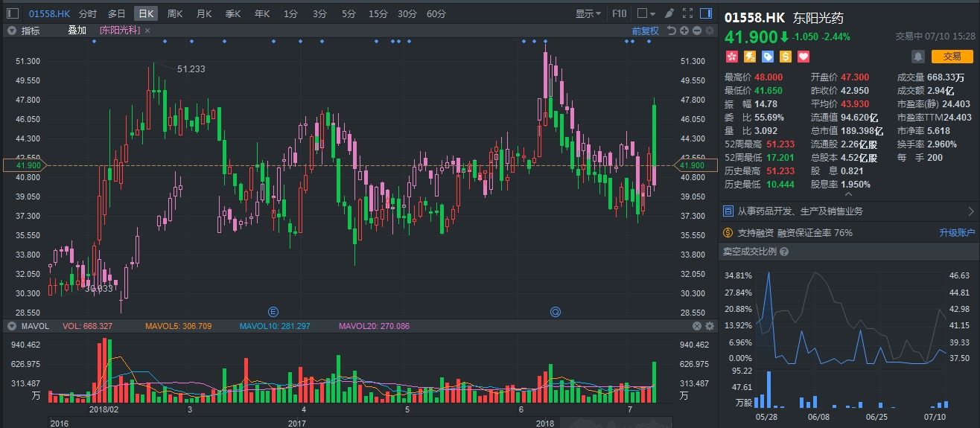Click the brush drawing tool icon
Screen dimensions: 980x428
pyautogui.click(x=669, y=13)
